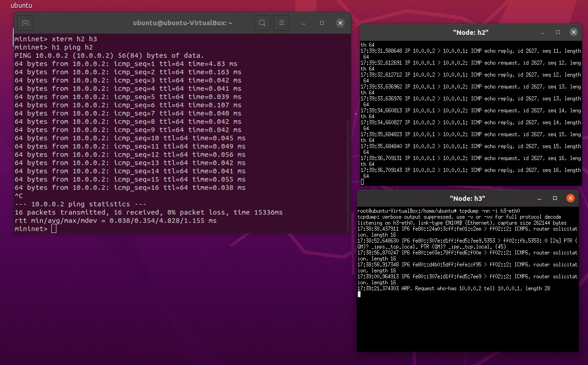588x365 pixels.
Task: Click the icmp_seq=10 ping reply line
Action: point(130,138)
